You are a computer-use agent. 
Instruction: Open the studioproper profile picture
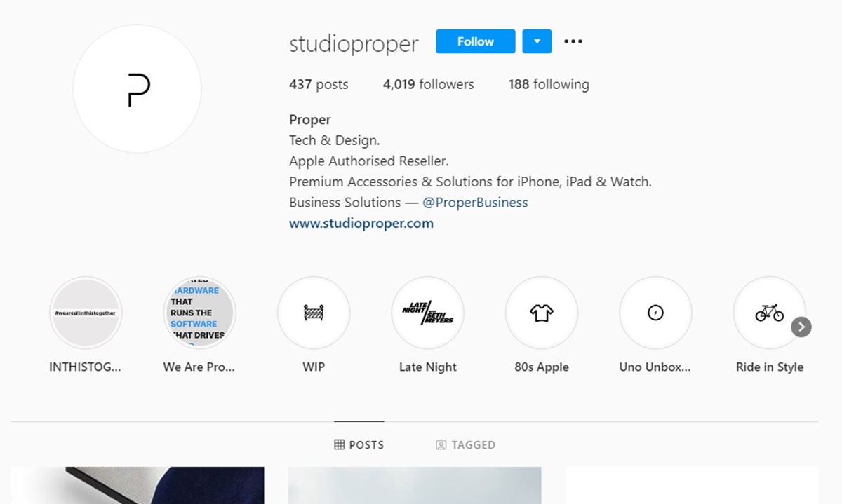[138, 90]
